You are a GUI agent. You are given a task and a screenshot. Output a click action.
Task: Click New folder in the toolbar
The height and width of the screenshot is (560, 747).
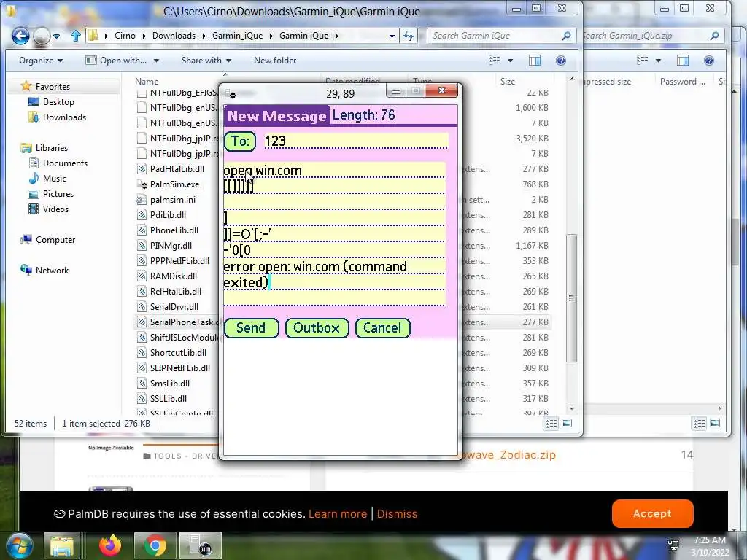click(x=275, y=61)
